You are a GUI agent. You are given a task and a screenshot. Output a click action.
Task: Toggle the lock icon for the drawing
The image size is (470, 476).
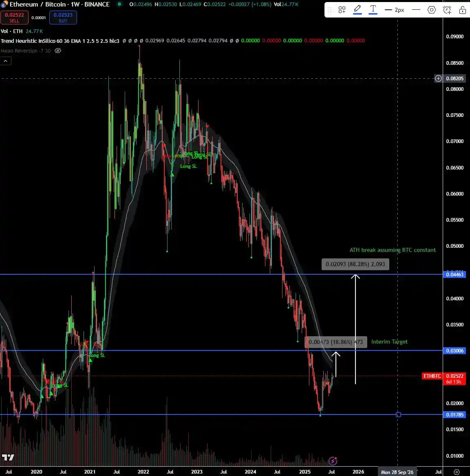[x=462, y=10]
